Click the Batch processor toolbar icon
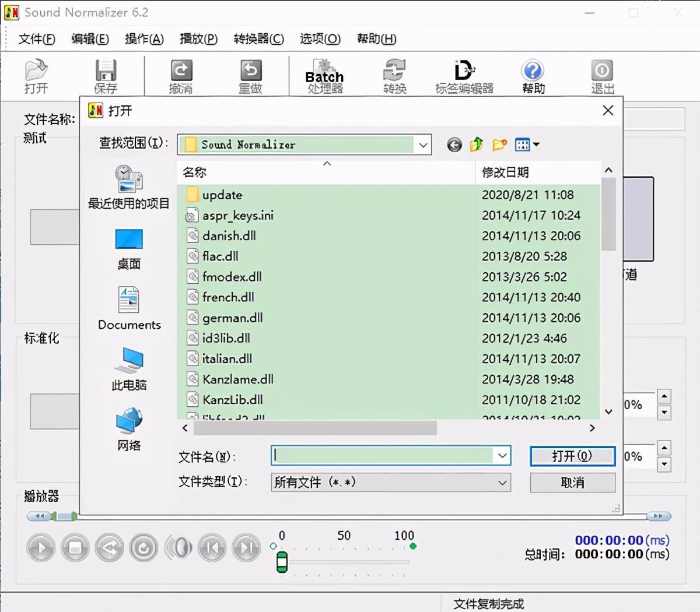This screenshot has width=700, height=612. tap(324, 76)
